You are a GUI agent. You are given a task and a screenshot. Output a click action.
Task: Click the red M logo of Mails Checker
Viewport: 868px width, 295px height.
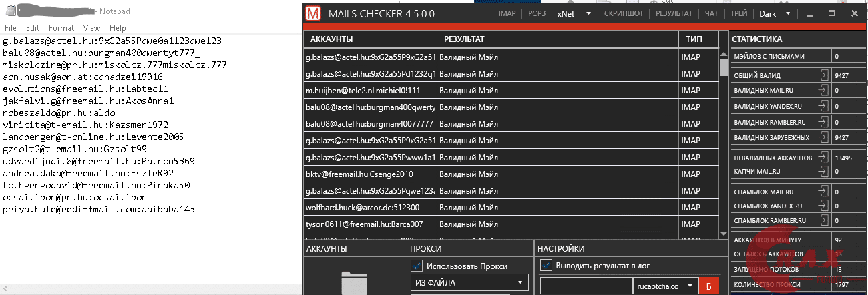coord(314,13)
